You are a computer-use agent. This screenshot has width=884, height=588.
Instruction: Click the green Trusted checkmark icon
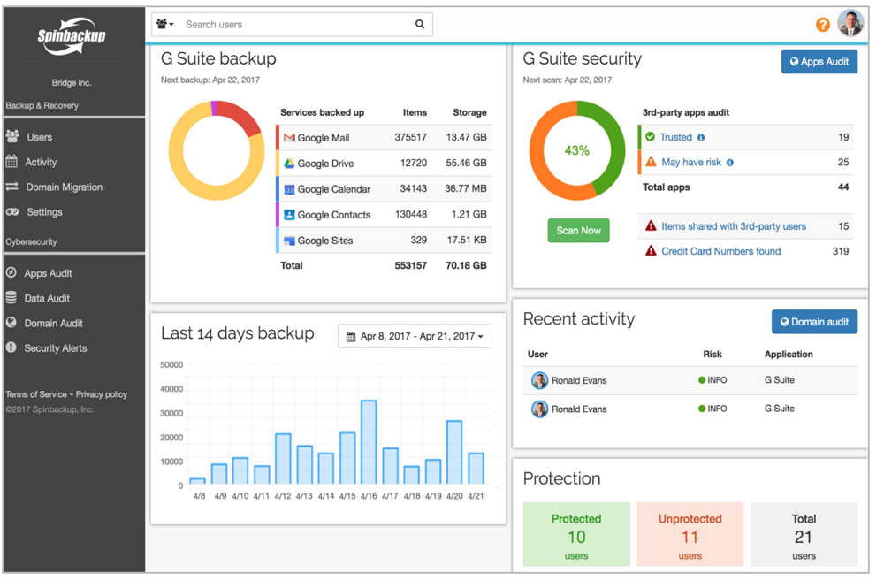point(650,137)
